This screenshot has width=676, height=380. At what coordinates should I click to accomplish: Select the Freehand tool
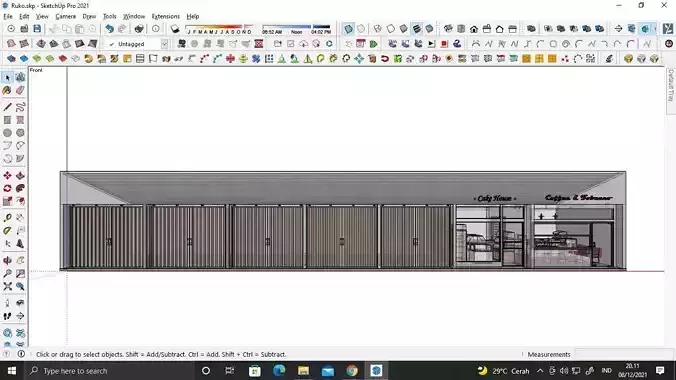20,107
